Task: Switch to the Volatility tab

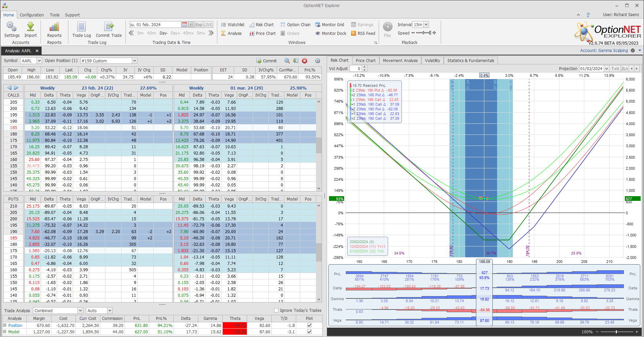Action: coord(432,60)
